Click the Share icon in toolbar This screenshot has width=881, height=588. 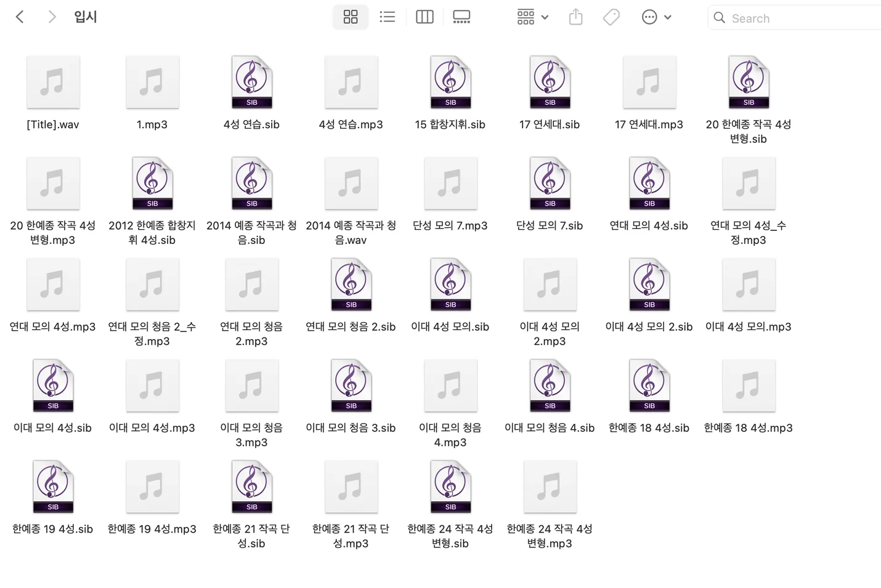pyautogui.click(x=575, y=17)
